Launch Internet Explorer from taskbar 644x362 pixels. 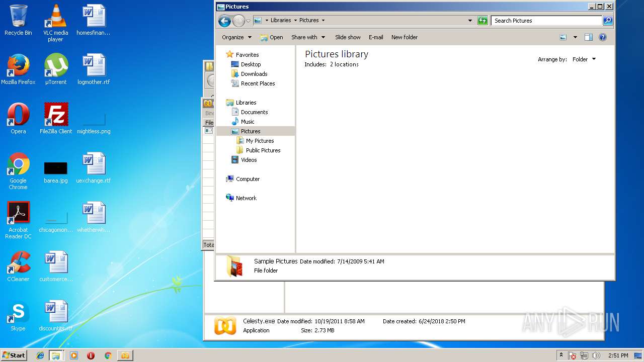pyautogui.click(x=40, y=355)
